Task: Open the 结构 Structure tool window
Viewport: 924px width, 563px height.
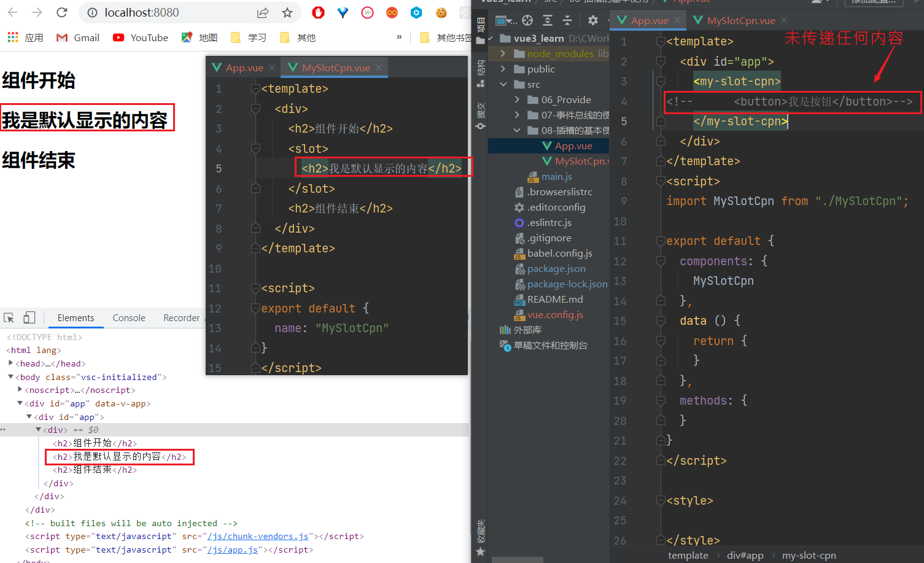Action: [481, 72]
